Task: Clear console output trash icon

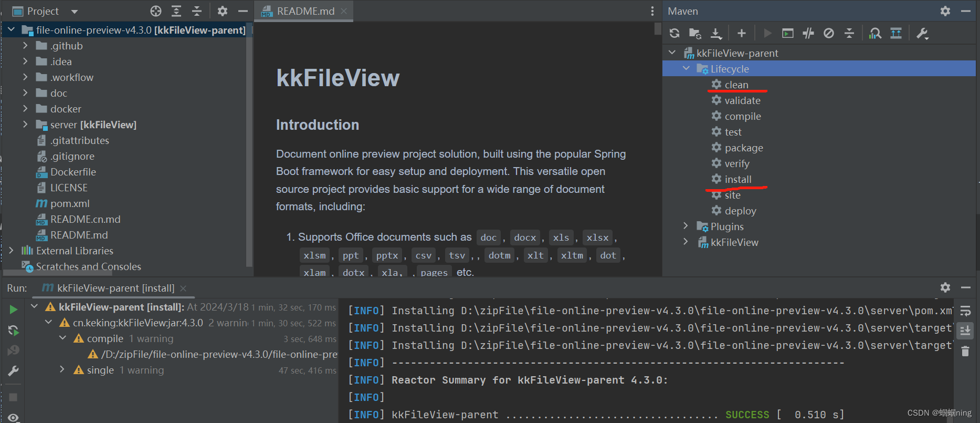Action: [x=965, y=351]
